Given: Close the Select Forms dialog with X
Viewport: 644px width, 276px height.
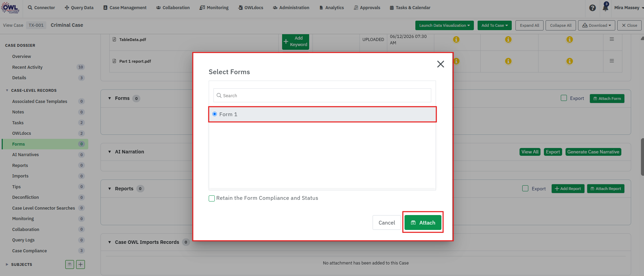Looking at the screenshot, I should click(x=440, y=64).
